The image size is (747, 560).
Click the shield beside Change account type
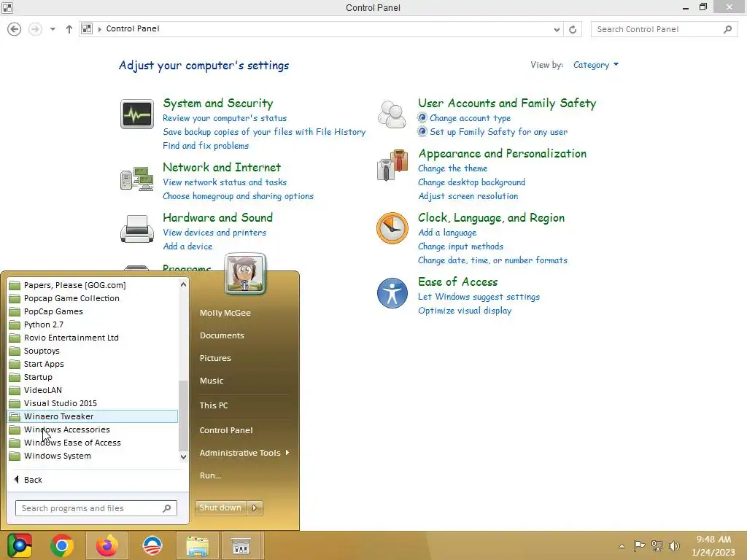point(422,117)
